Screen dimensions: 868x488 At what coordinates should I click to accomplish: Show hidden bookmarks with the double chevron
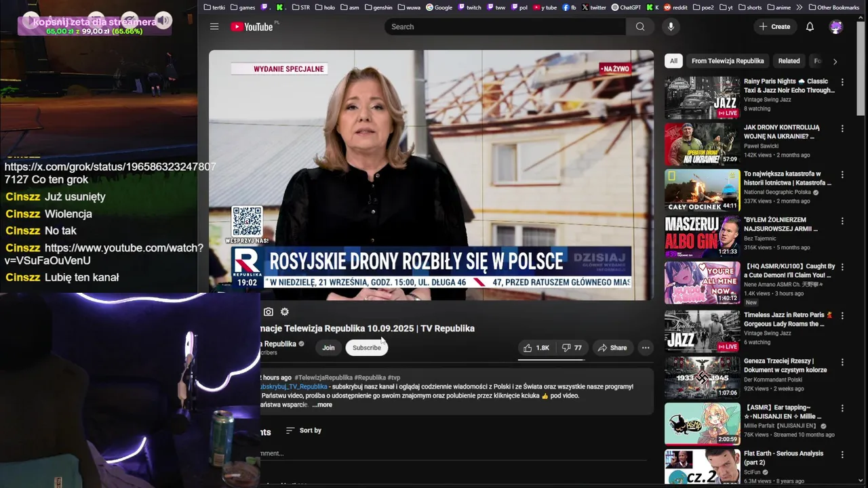click(x=799, y=7)
